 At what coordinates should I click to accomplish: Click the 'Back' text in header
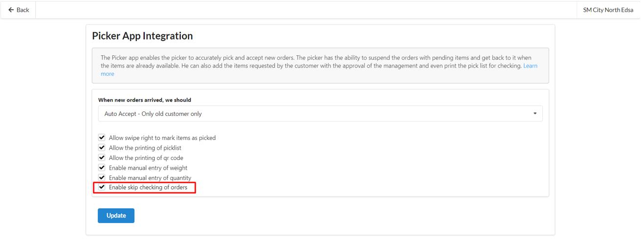[23, 10]
